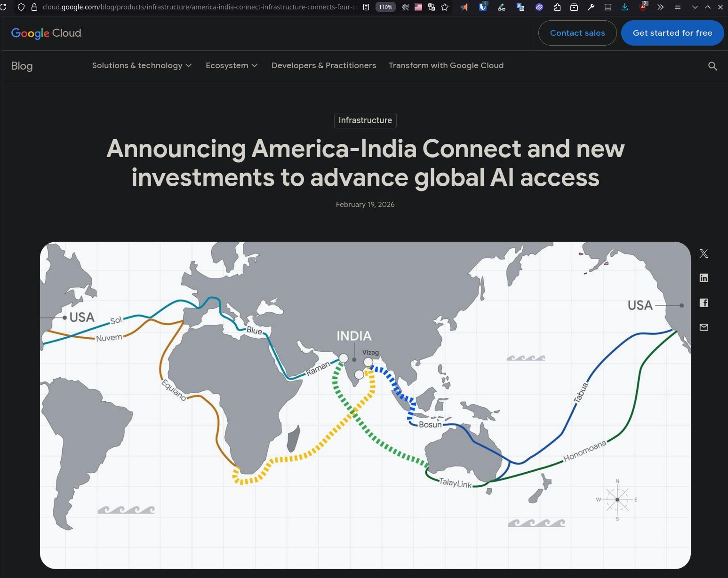
Task: Bookmark this page with the star icon
Action: (445, 7)
